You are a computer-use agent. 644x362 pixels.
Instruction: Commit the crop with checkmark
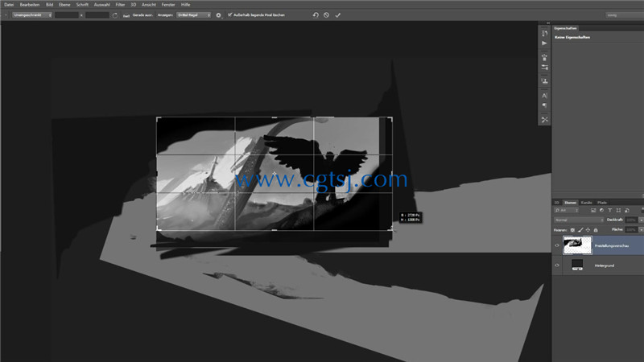337,15
